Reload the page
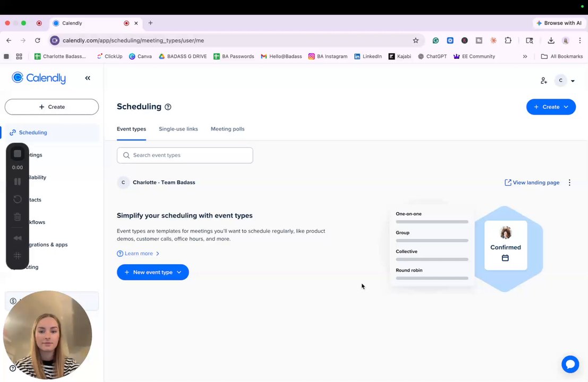 [x=38, y=40]
